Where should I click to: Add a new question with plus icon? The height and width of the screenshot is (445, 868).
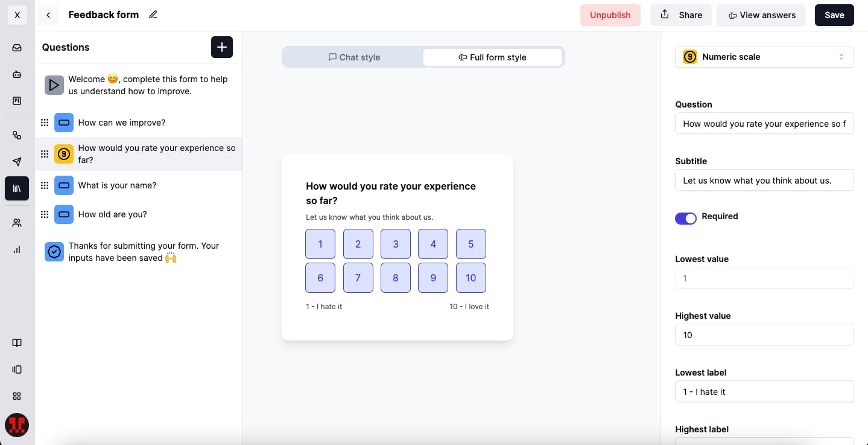(x=221, y=47)
